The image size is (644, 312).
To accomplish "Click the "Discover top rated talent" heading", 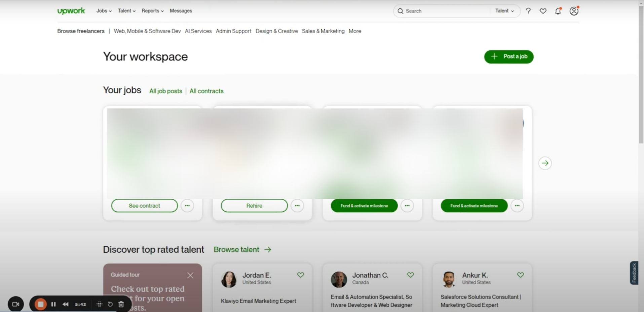I will click(x=153, y=249).
